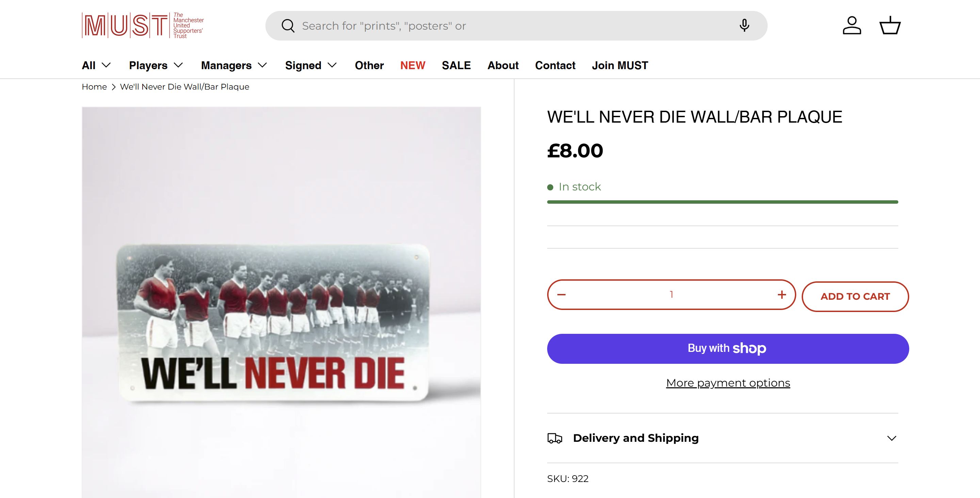Open the NEW menu item
Viewport: 980px width, 498px height.
[412, 65]
